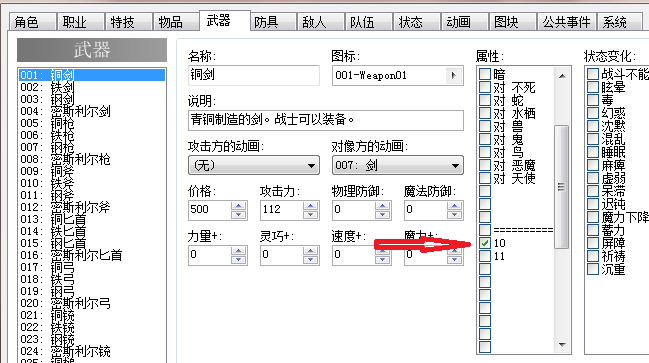The height and width of the screenshot is (363, 649).
Task: Check the 战斗不能 state change
Action: [x=593, y=74]
